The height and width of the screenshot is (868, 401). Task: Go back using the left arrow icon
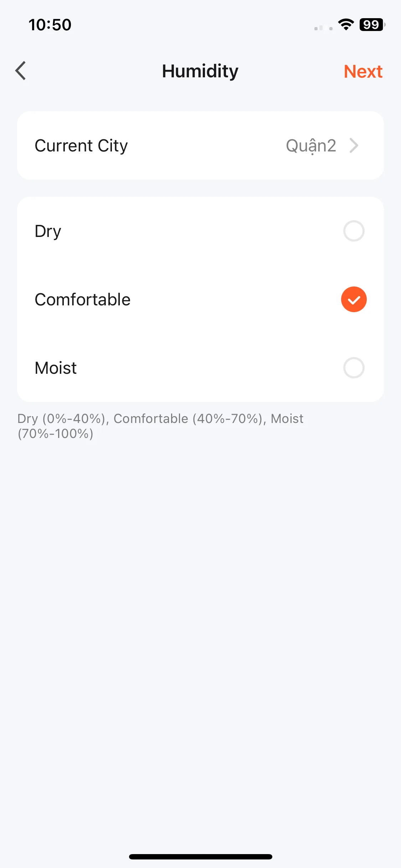tap(21, 71)
